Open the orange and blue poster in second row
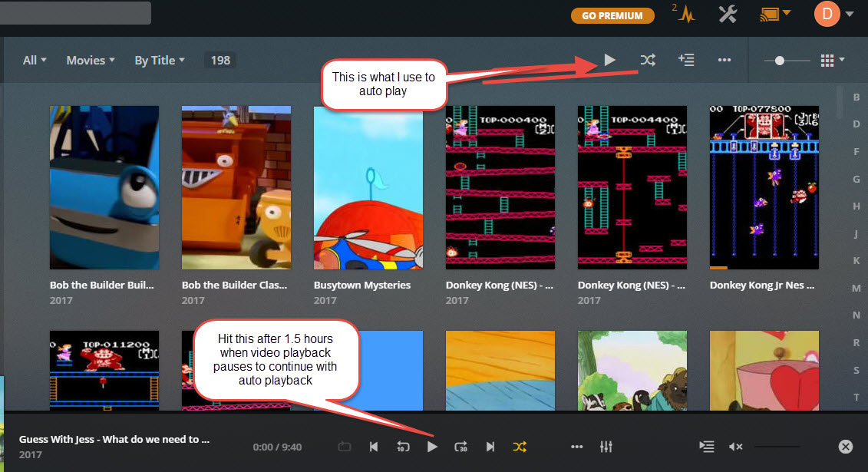The height and width of the screenshot is (472, 868). pyautogui.click(x=500, y=370)
